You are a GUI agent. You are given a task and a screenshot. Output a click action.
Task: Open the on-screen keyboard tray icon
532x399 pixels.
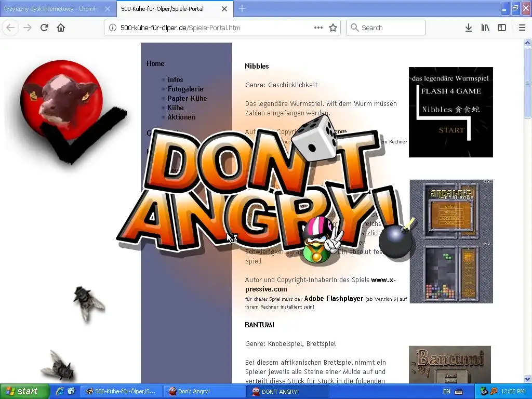tap(459, 392)
